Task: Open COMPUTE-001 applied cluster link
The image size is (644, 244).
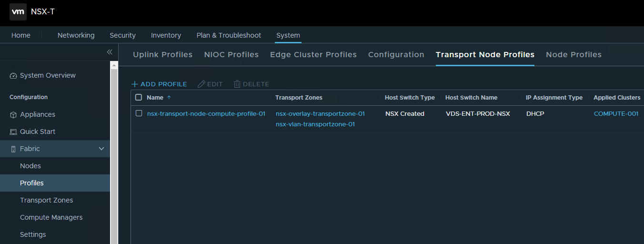Action: coord(616,114)
